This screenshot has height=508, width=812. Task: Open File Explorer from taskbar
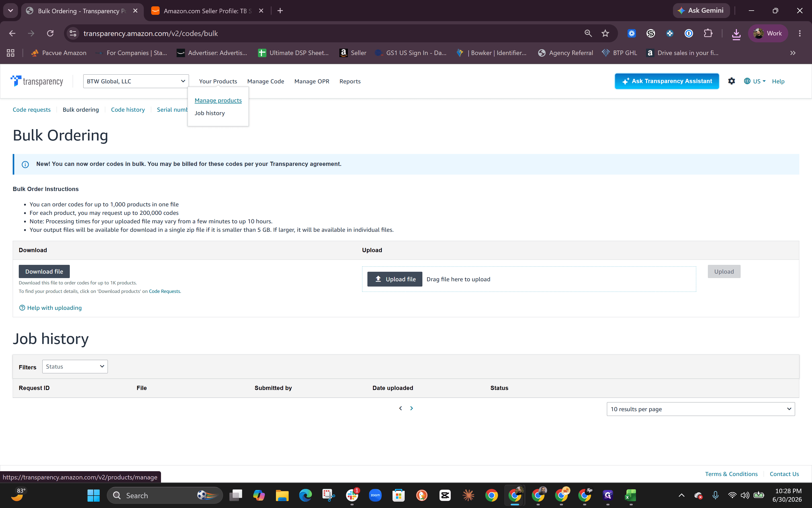(282, 495)
